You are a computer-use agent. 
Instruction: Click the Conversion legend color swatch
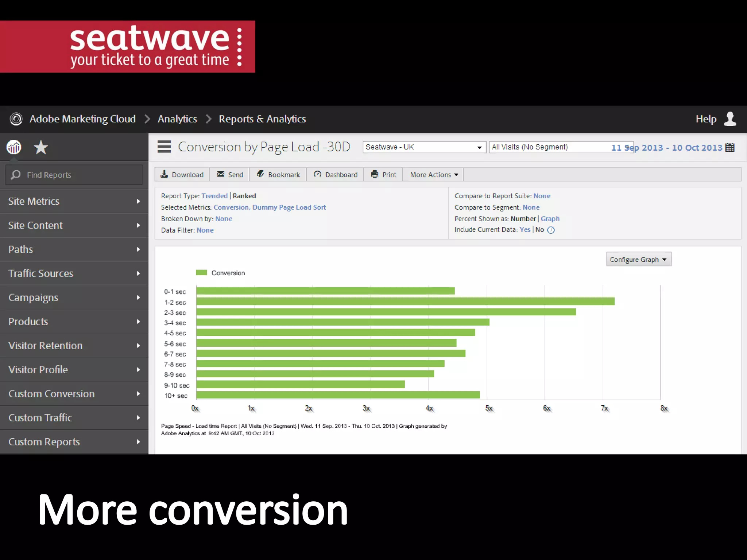point(201,273)
